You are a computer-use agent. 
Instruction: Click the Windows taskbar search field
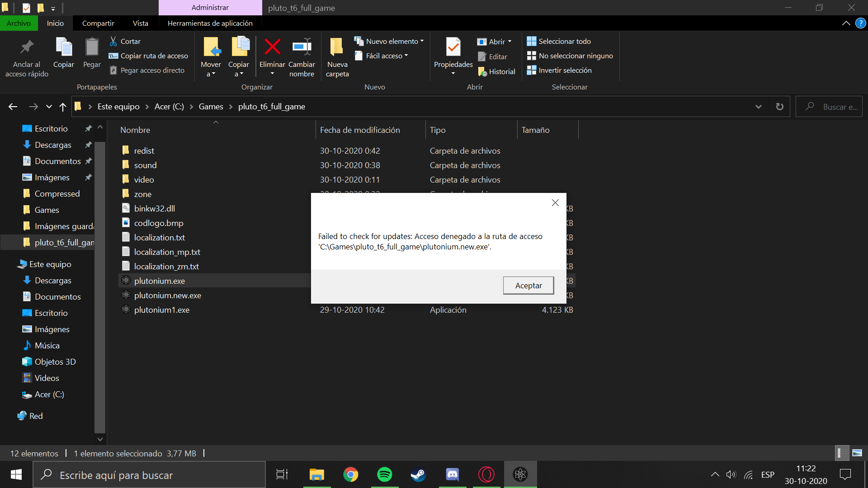[x=149, y=474]
